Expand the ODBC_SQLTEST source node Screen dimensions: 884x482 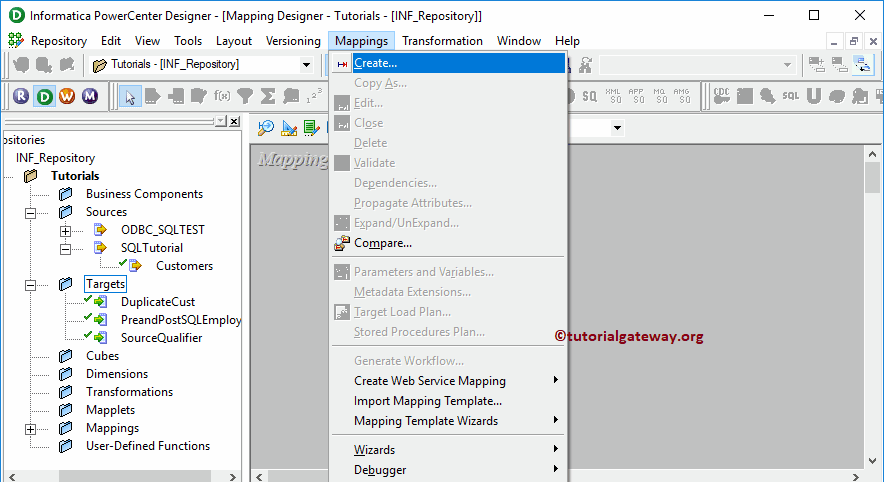point(65,231)
